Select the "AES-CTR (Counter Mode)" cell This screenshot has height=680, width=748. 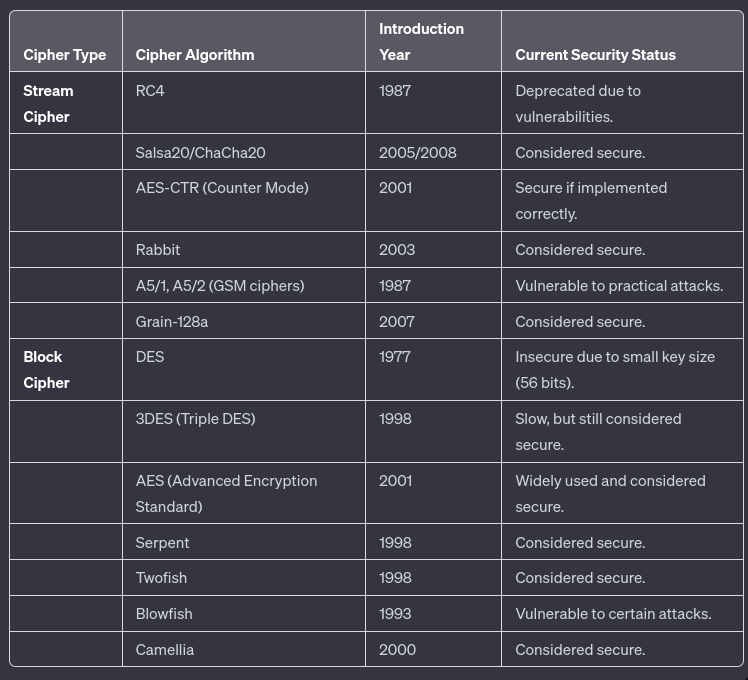click(222, 188)
